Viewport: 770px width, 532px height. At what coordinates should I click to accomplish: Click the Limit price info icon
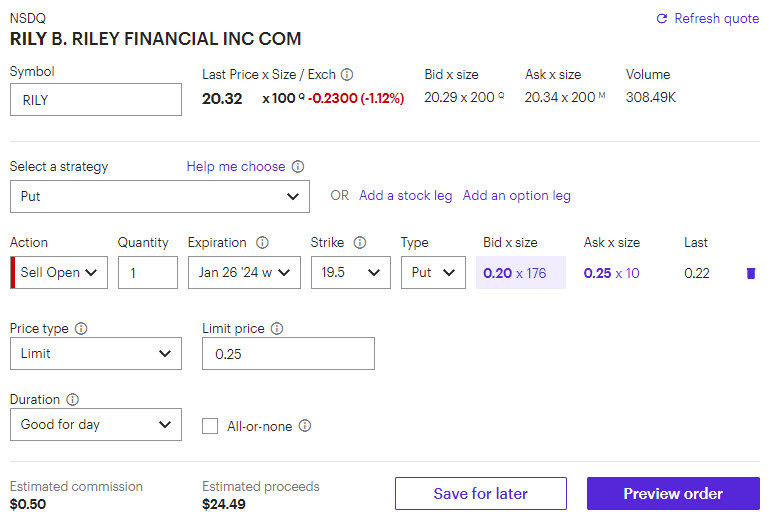coord(277,329)
